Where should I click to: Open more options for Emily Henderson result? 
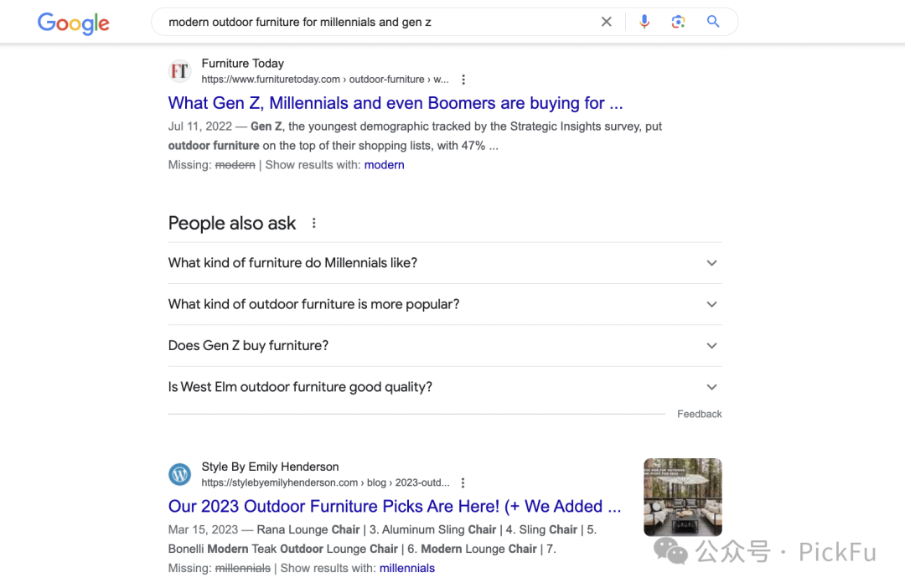pyautogui.click(x=463, y=483)
